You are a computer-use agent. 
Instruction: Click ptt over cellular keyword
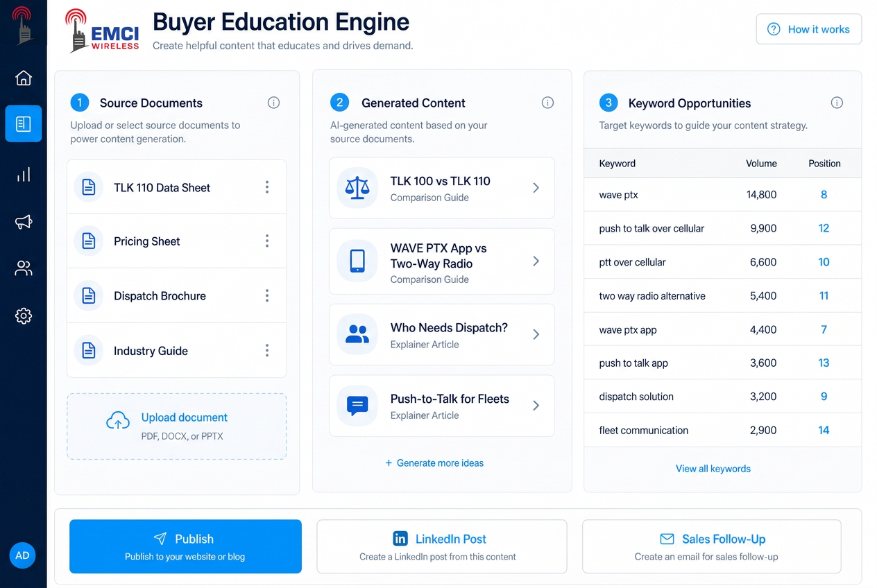(632, 262)
